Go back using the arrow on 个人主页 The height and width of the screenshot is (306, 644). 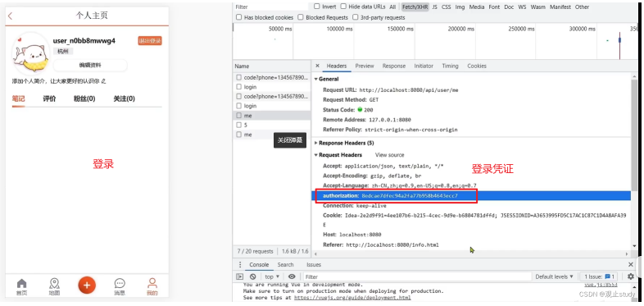(x=11, y=16)
